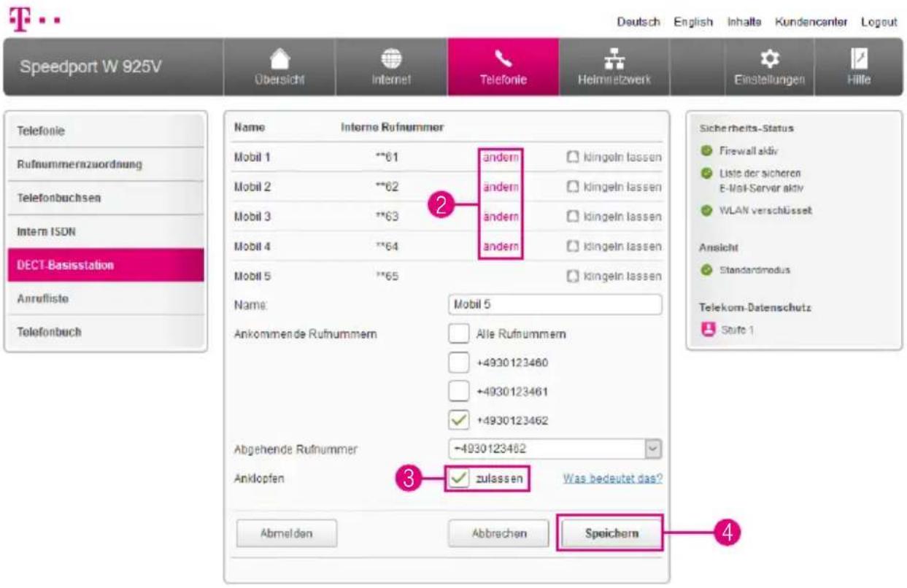Click ändern link for Mobil 1
The width and height of the screenshot is (907, 588).
501,158
